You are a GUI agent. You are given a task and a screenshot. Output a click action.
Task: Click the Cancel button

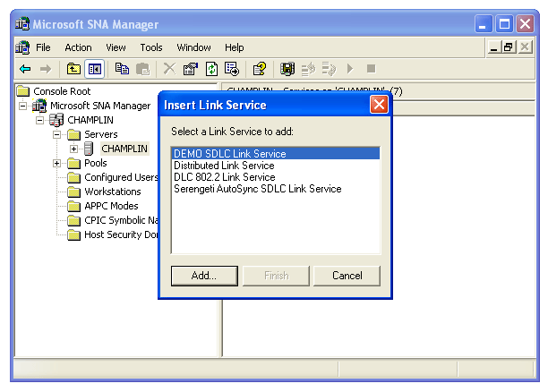pyautogui.click(x=347, y=276)
